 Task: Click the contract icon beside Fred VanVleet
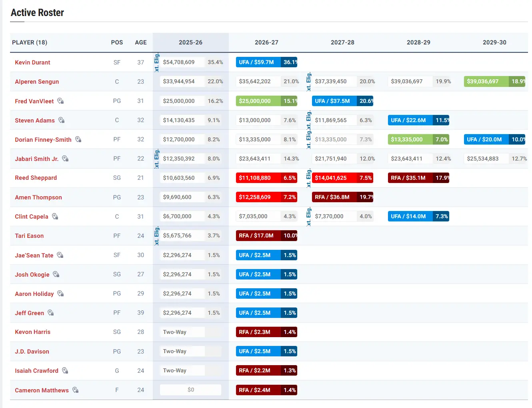pos(60,101)
